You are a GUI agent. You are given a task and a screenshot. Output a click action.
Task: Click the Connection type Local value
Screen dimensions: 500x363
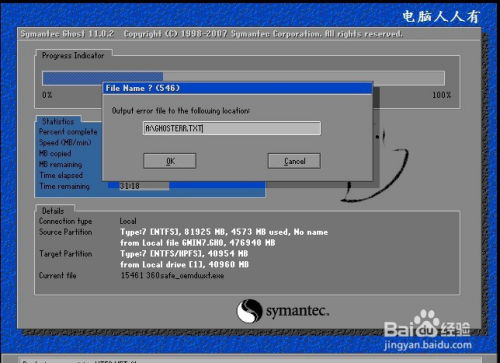click(128, 221)
